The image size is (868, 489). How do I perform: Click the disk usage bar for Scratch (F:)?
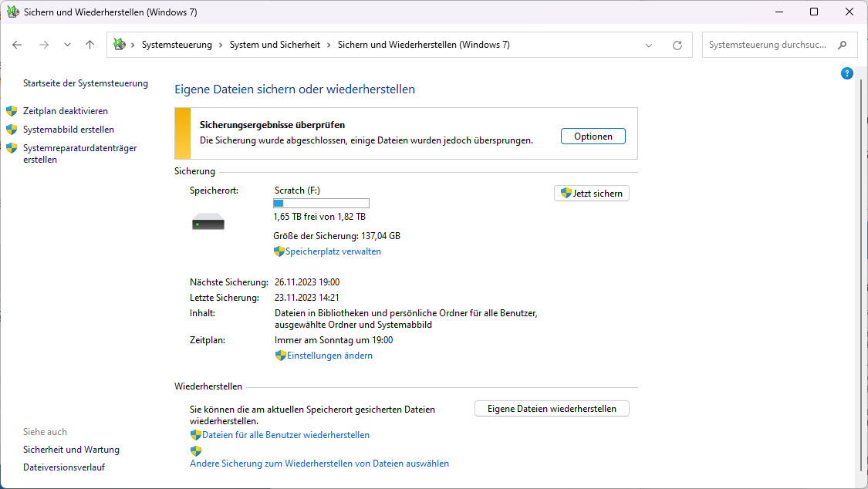321,204
